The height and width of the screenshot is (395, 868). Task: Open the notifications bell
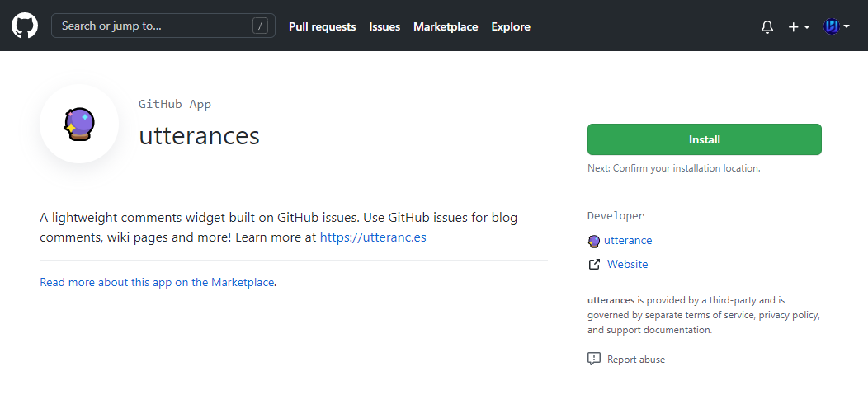pos(767,26)
